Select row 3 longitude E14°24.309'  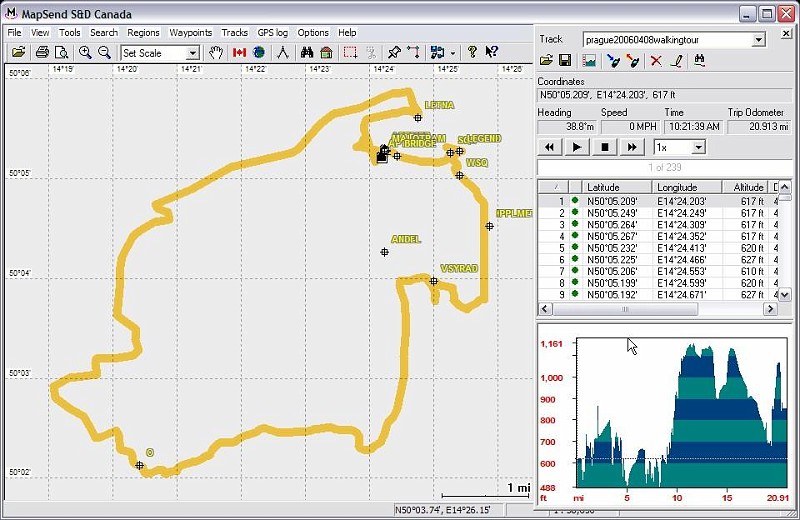[682, 225]
